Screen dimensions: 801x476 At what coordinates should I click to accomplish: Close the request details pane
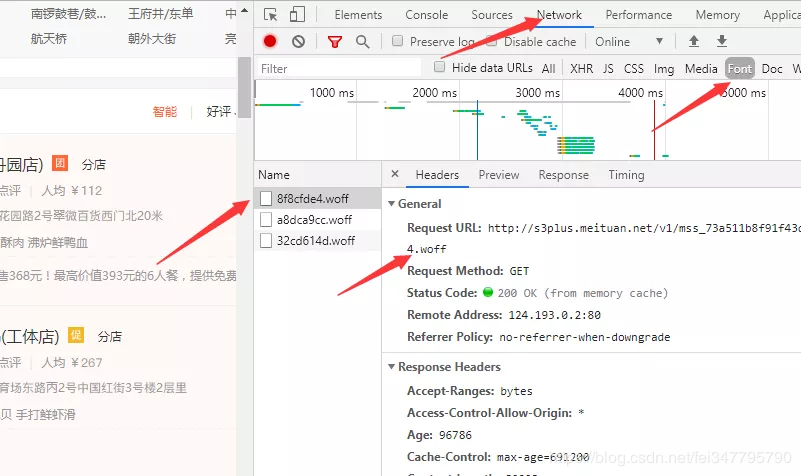[394, 174]
